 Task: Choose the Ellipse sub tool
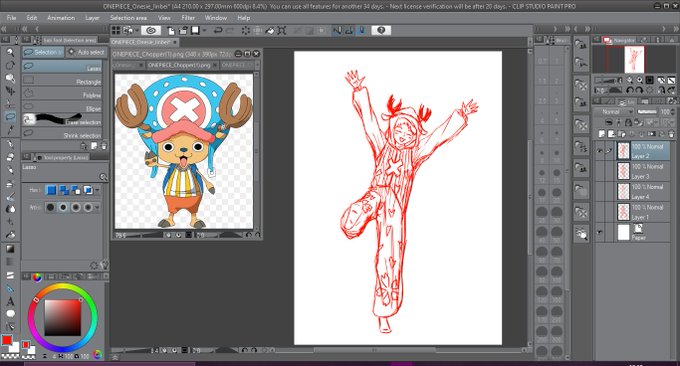[62, 107]
